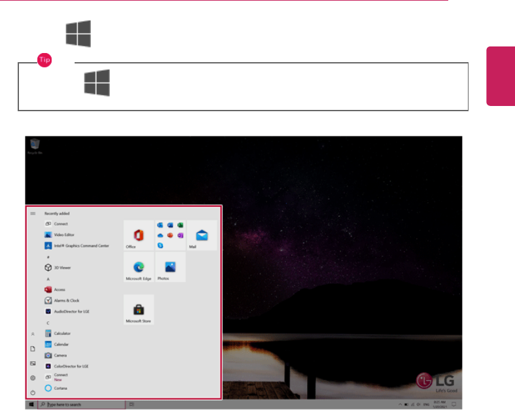Click the 'Recently added' heading
515x420 pixels.
point(57,213)
